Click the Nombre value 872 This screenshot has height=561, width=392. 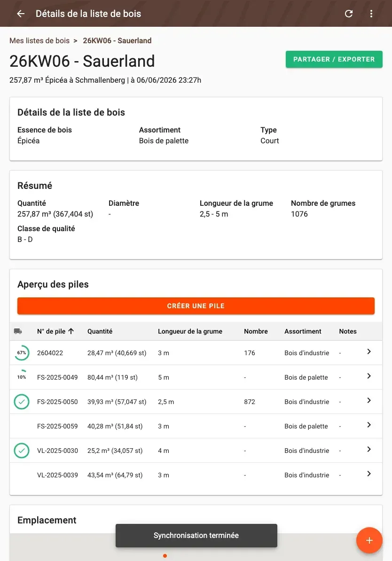[250, 402]
